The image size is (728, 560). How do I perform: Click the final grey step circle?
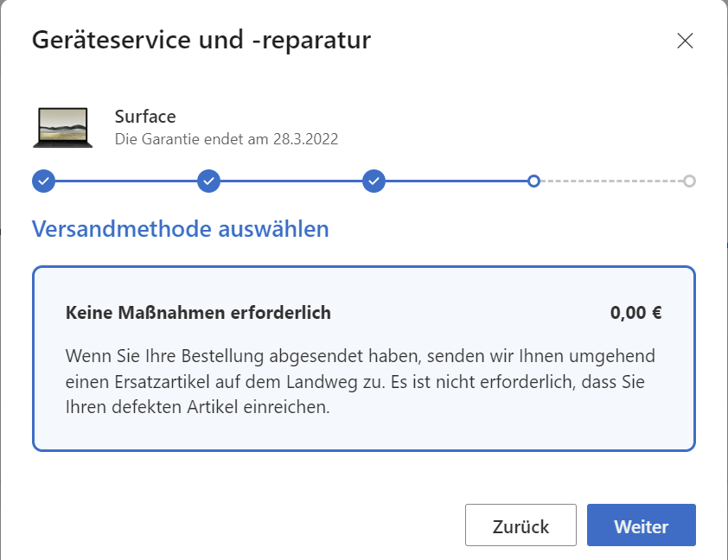[x=689, y=181]
